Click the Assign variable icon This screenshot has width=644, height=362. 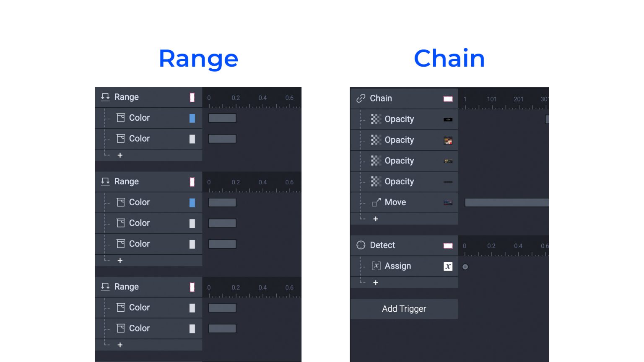[x=376, y=266]
